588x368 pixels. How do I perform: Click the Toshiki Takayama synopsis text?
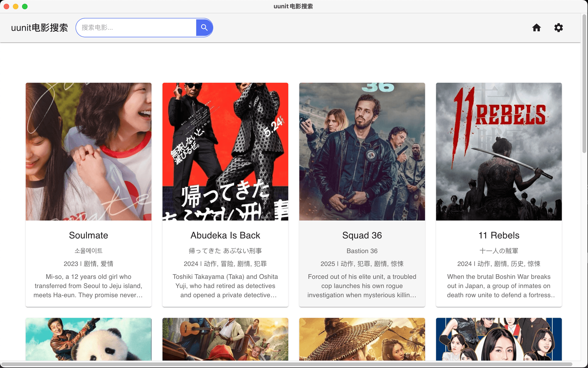225,286
